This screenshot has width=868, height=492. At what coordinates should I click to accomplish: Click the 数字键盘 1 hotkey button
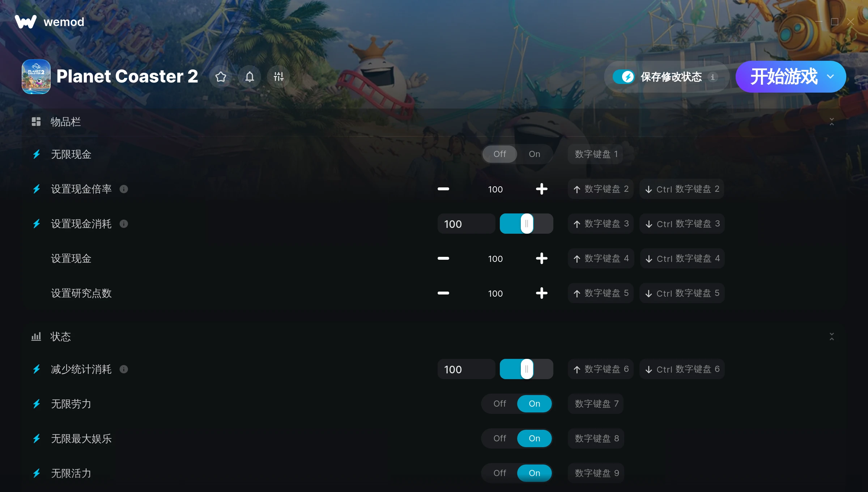[x=596, y=154]
